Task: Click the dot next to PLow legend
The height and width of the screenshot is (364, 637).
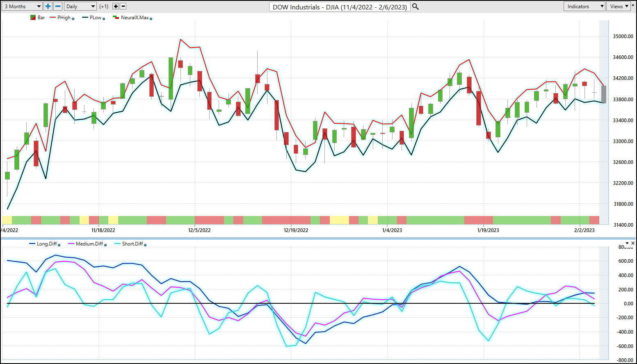Action: point(104,19)
